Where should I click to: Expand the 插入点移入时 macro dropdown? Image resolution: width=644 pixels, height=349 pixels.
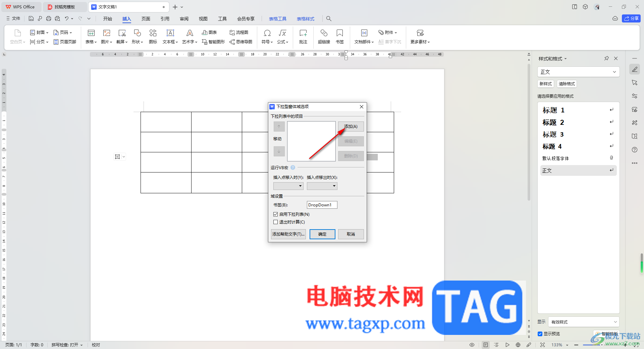288,186
